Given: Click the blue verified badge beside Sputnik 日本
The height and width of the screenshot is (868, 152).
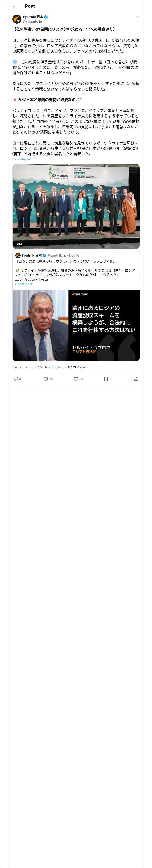Looking at the screenshot, I should click(46, 17).
